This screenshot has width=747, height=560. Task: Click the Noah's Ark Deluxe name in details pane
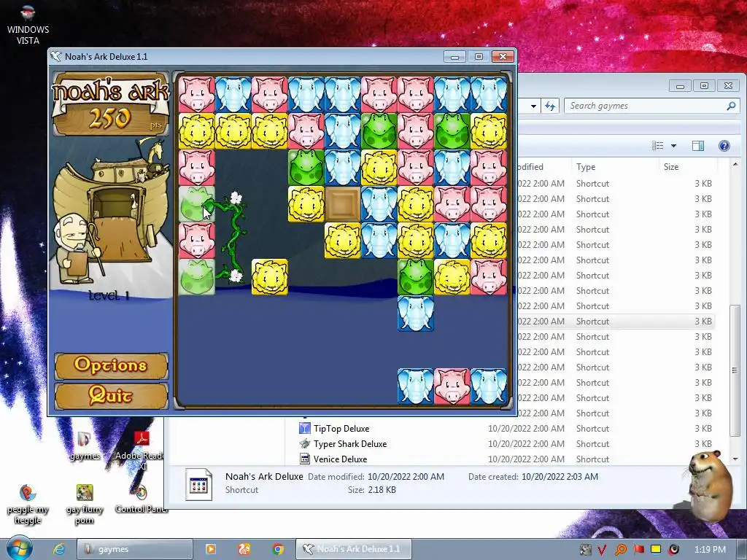coord(264,476)
